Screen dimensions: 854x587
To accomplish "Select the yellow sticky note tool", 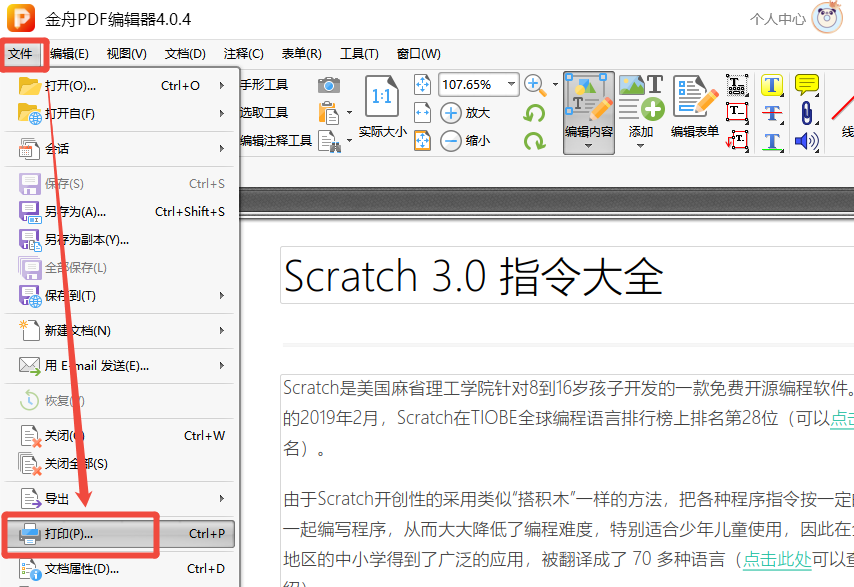I will 807,85.
